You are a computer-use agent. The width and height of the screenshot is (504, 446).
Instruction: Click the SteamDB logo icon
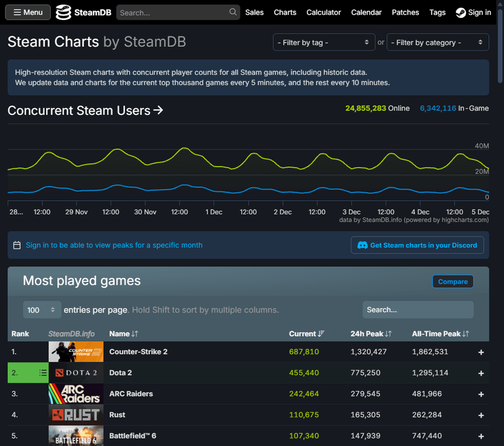[x=63, y=12]
